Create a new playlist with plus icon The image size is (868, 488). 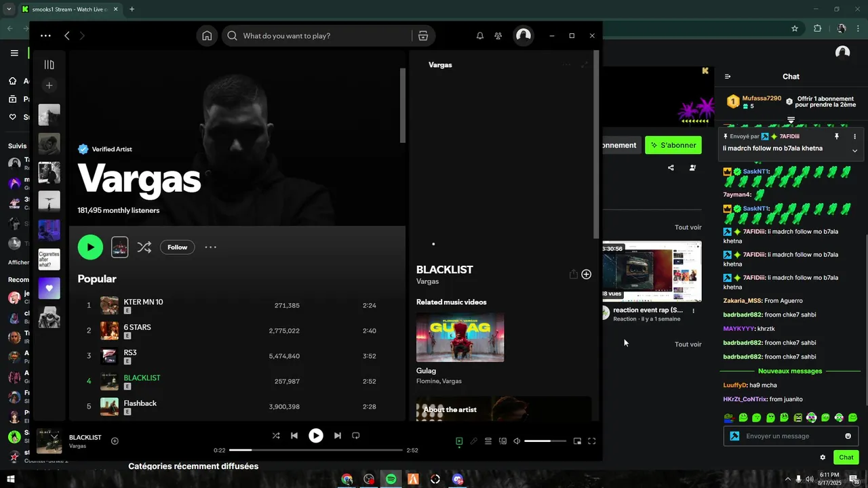(49, 85)
